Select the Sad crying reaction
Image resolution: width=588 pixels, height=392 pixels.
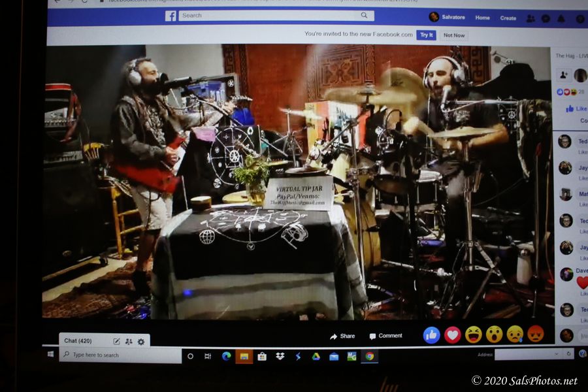pos(515,335)
